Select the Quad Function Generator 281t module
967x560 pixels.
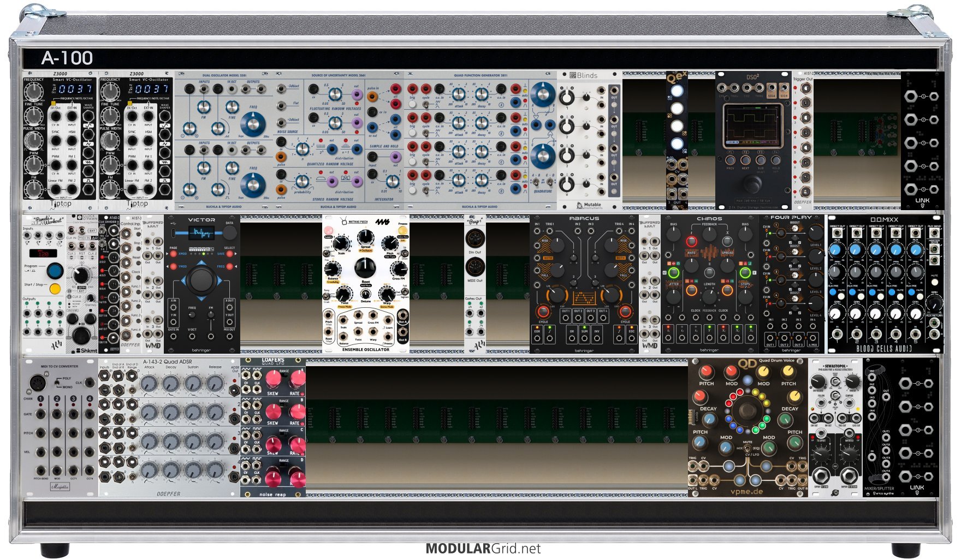pos(480,140)
